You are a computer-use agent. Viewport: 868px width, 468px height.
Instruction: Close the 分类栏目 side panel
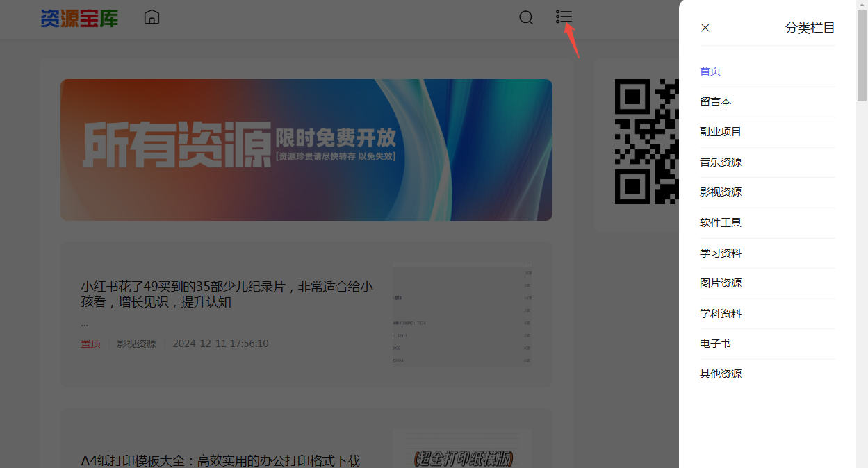(705, 28)
